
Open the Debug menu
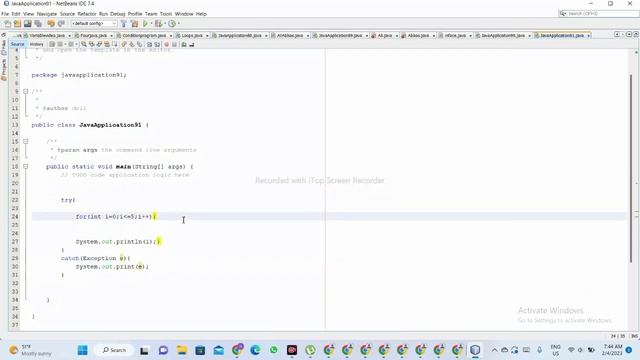(118, 14)
